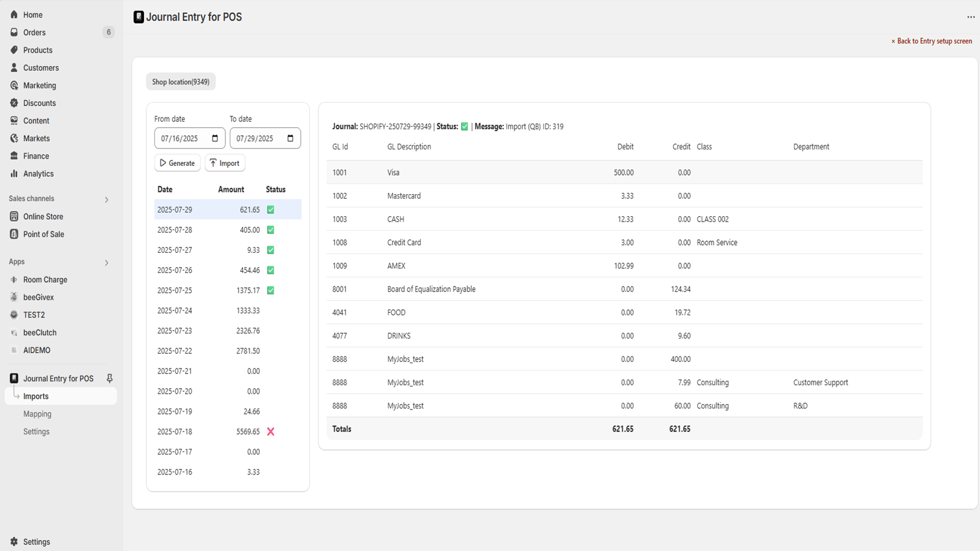Open the more actions menu at top right
The height and width of the screenshot is (551, 980).
point(970,17)
